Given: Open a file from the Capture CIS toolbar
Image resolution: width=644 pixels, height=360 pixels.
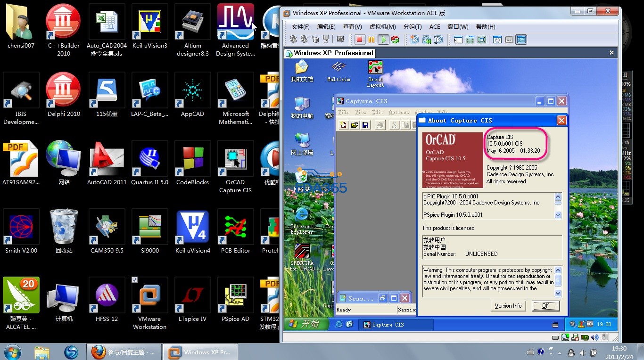Looking at the screenshot, I should 354,125.
